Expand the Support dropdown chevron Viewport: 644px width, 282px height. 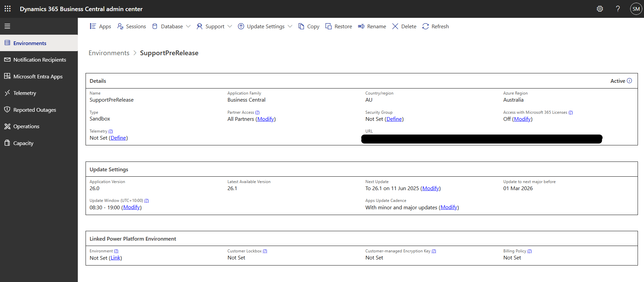coord(230,26)
